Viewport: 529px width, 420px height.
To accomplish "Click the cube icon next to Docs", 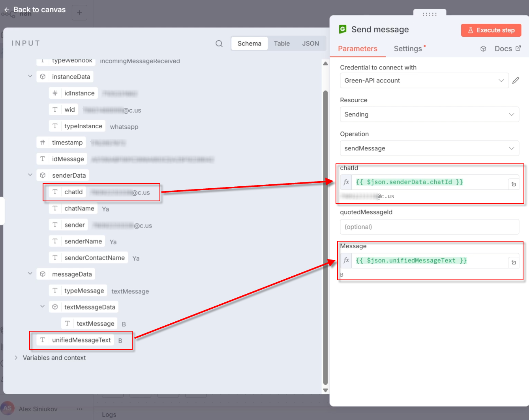I will [x=483, y=49].
